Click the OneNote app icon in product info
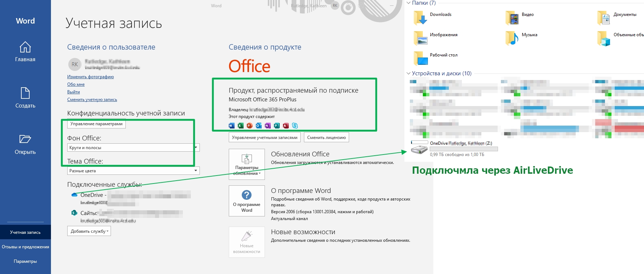This screenshot has height=274, width=644. (x=268, y=126)
